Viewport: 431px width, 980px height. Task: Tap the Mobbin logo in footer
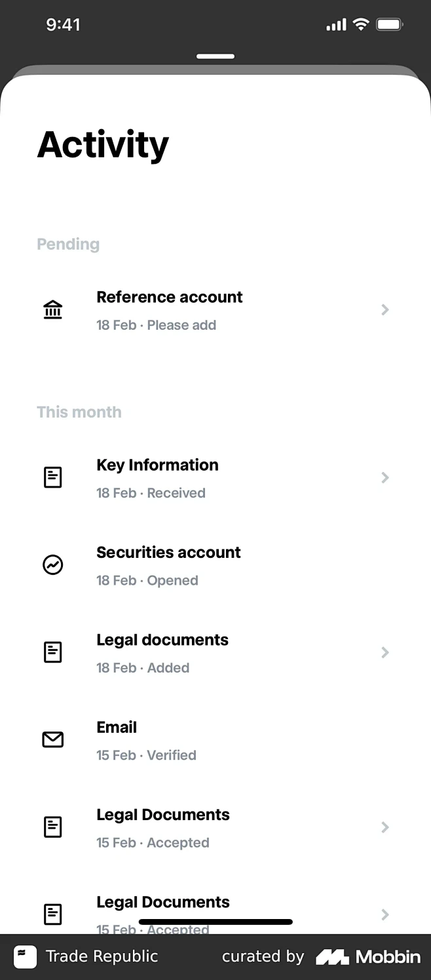coord(368,957)
